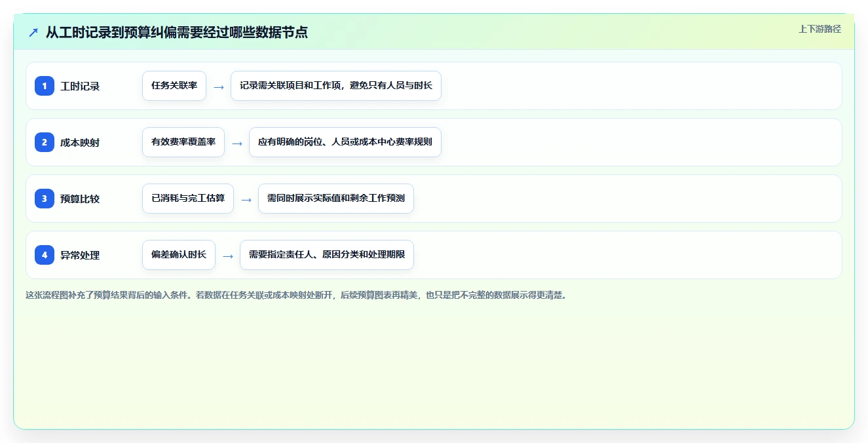
Task: Click the step 1 number badge
Action: [45, 86]
